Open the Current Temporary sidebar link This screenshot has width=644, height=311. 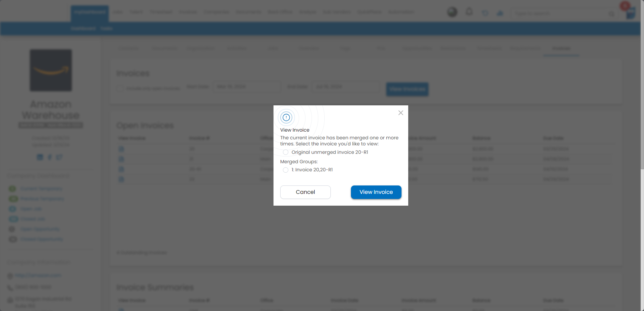click(41, 188)
